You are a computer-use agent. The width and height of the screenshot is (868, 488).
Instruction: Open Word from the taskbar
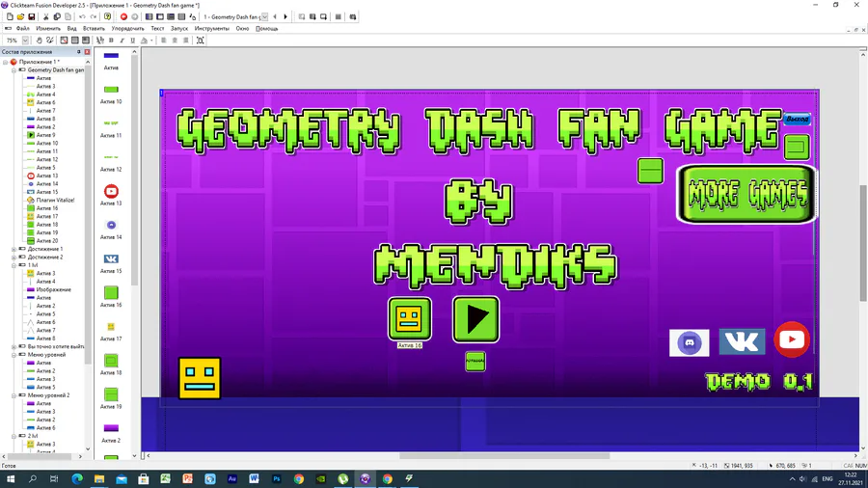[254, 478]
